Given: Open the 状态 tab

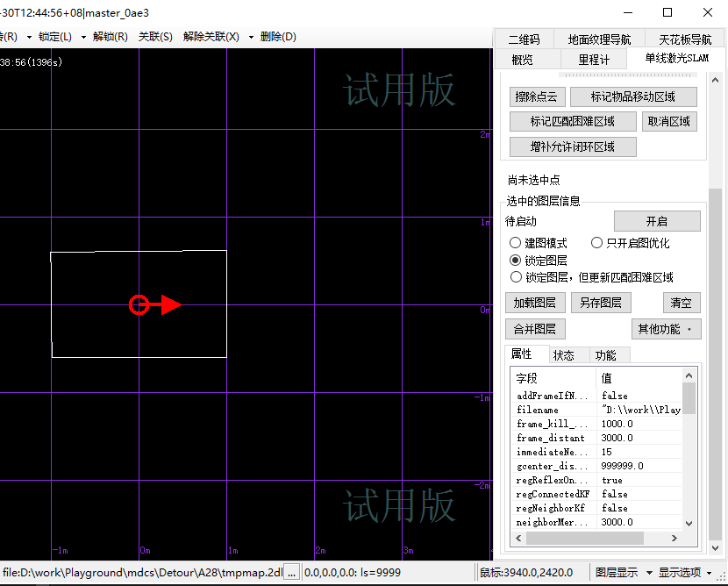Looking at the screenshot, I should (563, 355).
